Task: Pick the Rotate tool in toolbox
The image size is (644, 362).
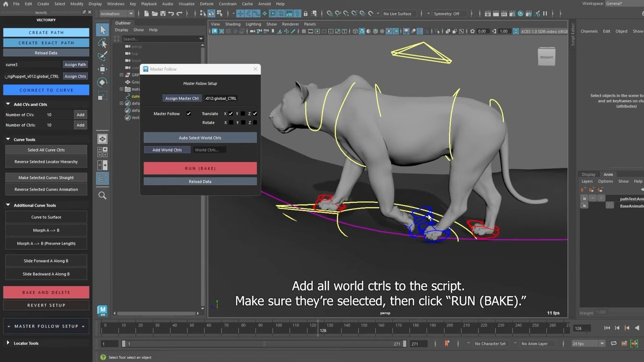Action: click(102, 82)
